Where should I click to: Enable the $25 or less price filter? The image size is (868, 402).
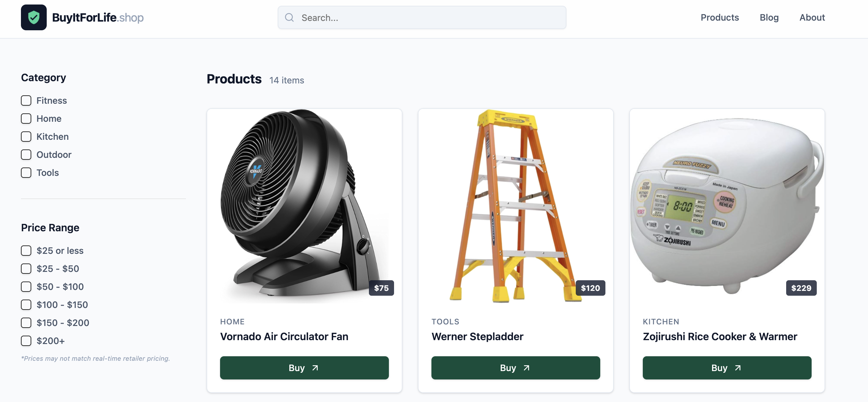[x=26, y=251]
